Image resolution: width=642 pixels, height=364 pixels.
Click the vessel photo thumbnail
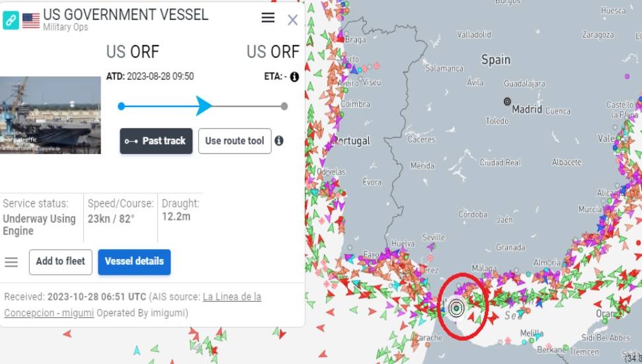tap(50, 115)
